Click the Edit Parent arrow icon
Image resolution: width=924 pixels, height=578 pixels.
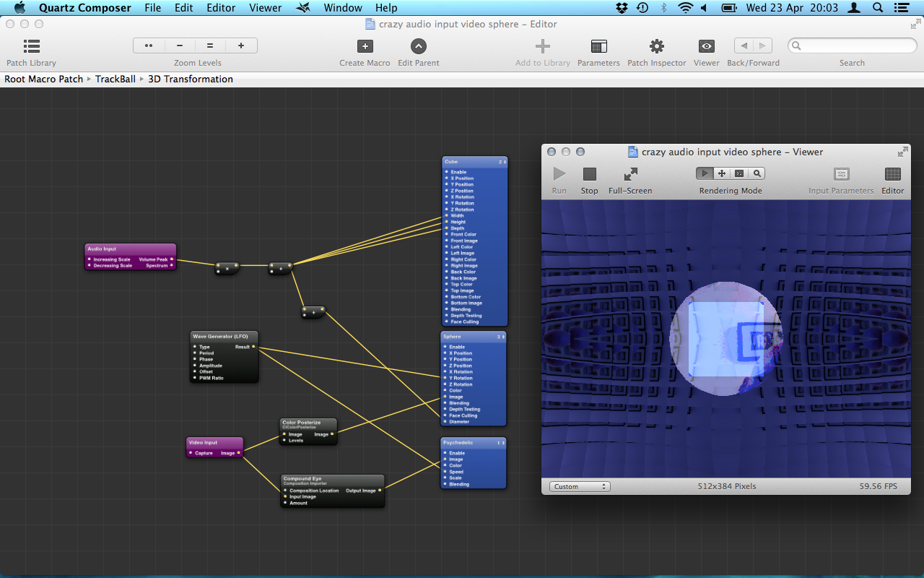[x=419, y=46]
